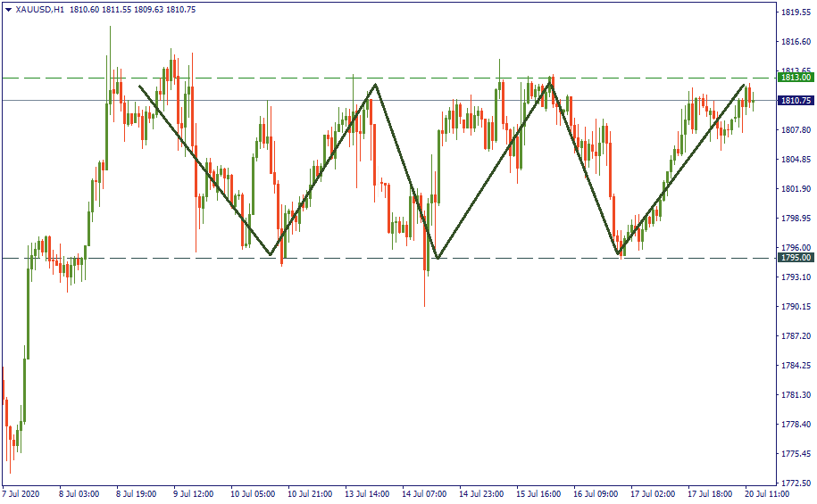Screen dimensions: 817x504
Task: Click the small triangle icon before XAUUSD,H1
Action: [8, 9]
